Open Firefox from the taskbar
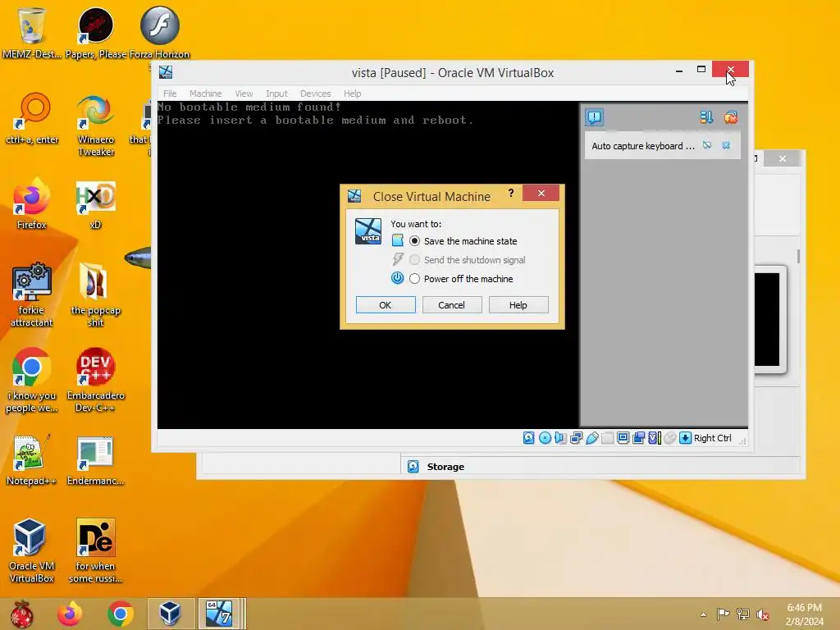The height and width of the screenshot is (630, 840). (69, 614)
